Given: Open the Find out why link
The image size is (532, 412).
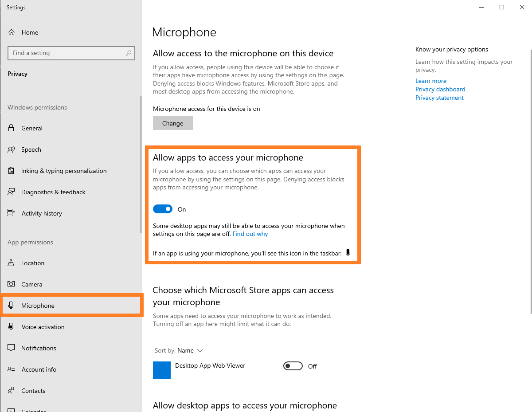Looking at the screenshot, I should click(x=250, y=234).
